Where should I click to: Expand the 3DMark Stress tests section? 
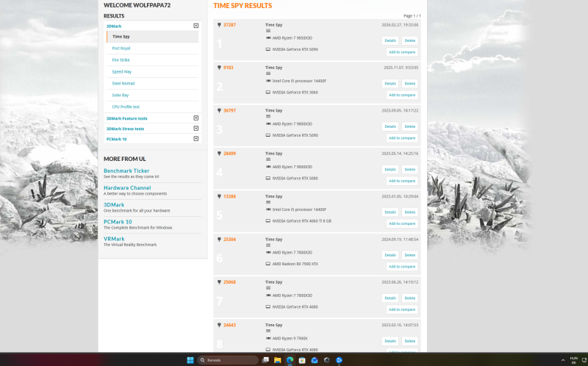click(196, 129)
